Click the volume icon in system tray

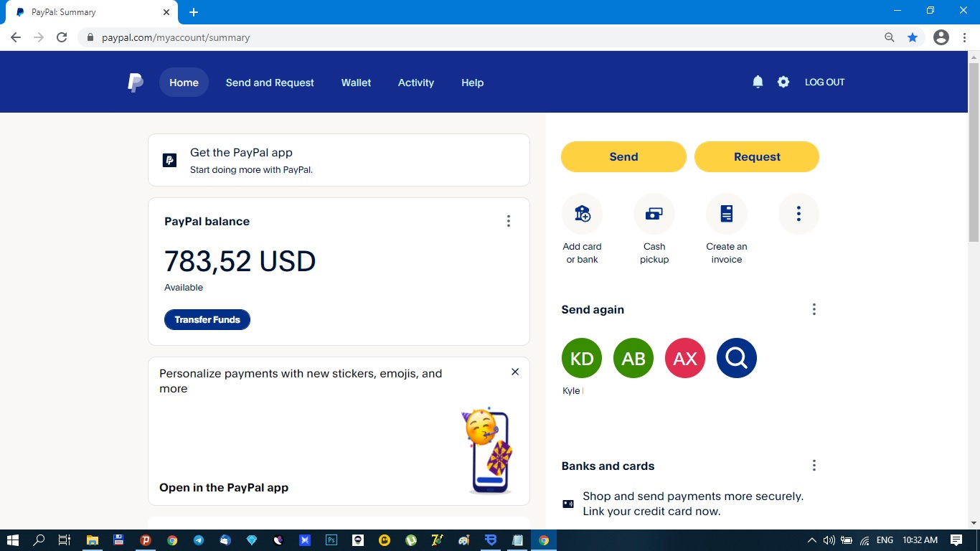829,540
